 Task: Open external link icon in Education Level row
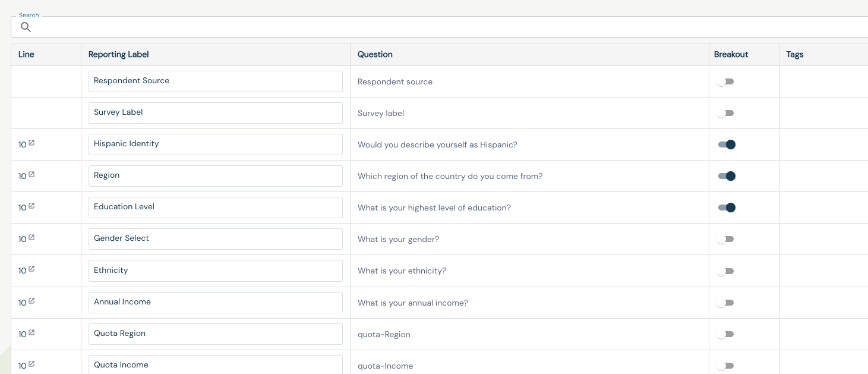click(31, 206)
